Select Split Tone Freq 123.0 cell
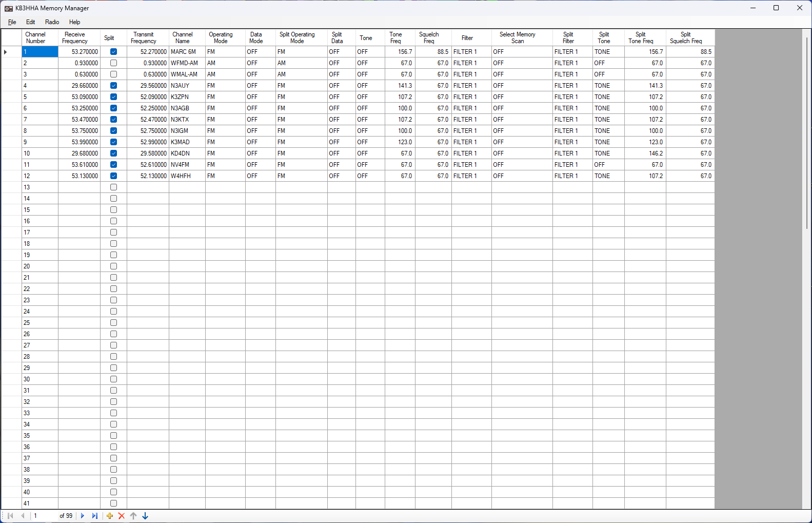Viewport: 812px width, 523px height. pyautogui.click(x=645, y=142)
